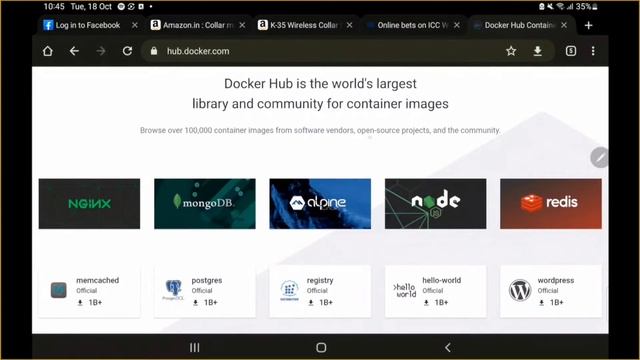Viewport: 640px width, 360px height.
Task: Close the Amazon.in Collar tab
Action: 242,25
